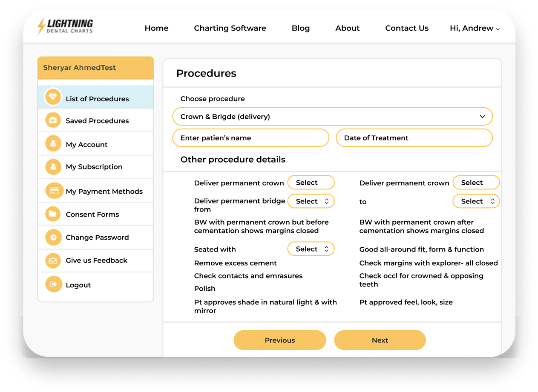Click the Lightning Dental Charts logo
The image size is (538, 392).
click(65, 26)
